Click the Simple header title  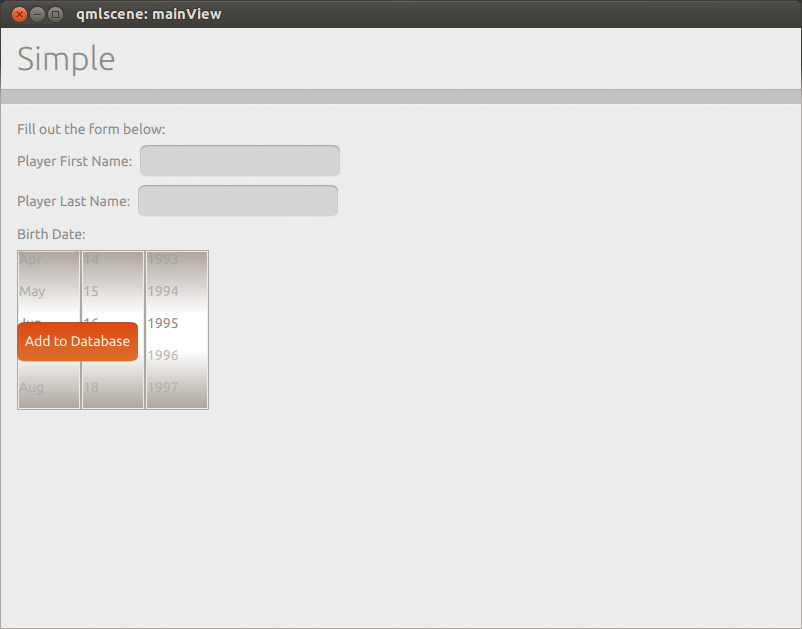(x=66, y=59)
